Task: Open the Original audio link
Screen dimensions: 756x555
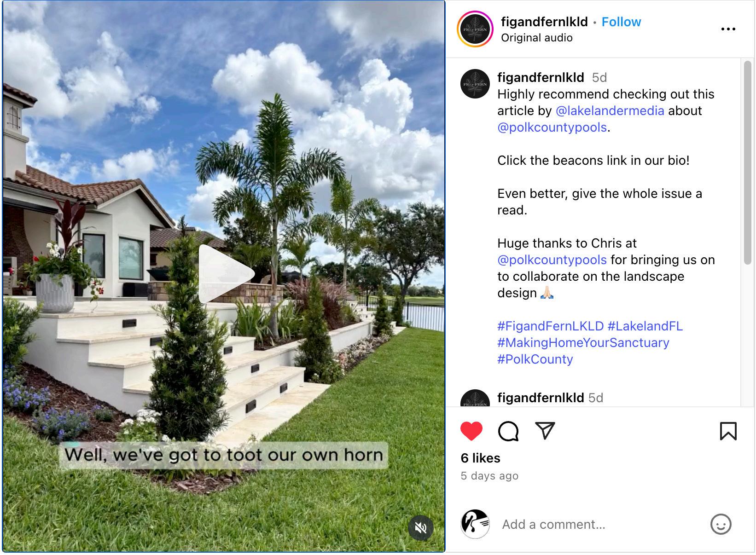Action: click(536, 38)
